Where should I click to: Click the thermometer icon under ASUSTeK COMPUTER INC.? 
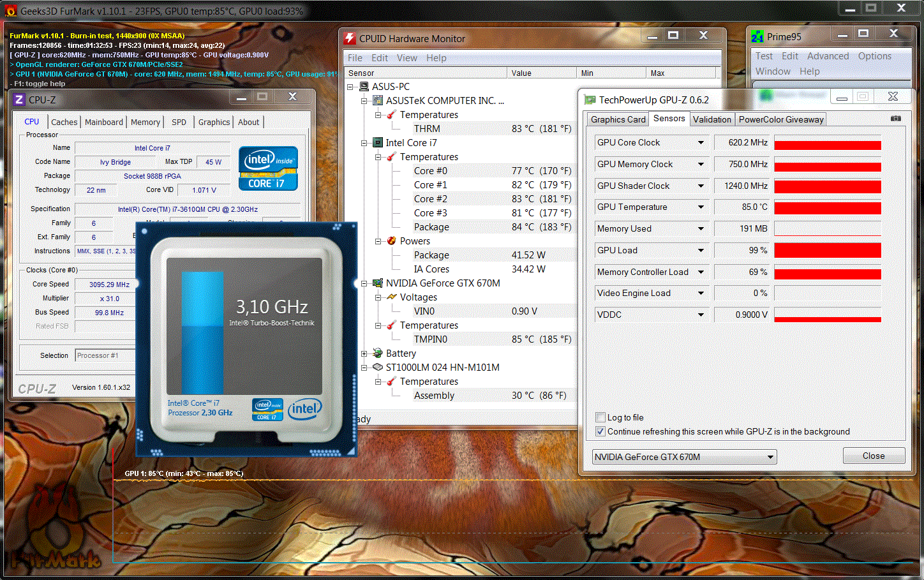392,114
